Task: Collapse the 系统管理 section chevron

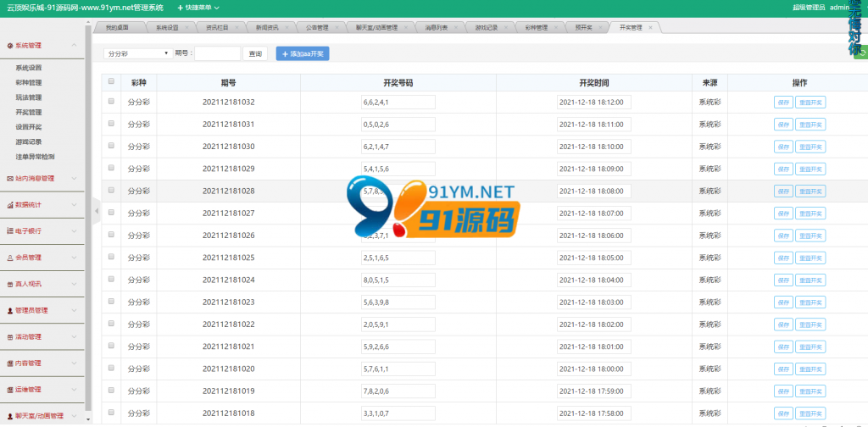Action: tap(75, 46)
